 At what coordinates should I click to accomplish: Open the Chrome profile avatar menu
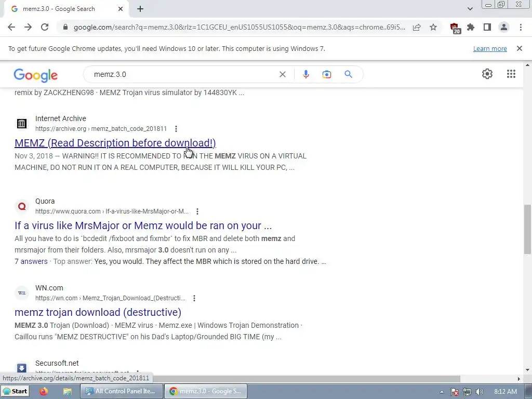pos(504,27)
